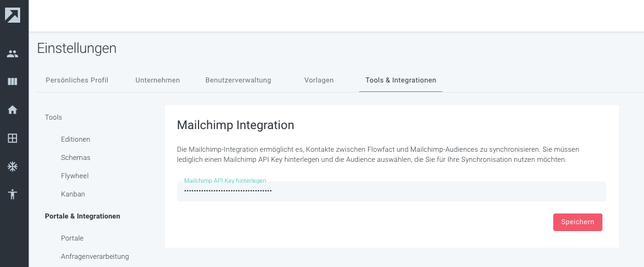Open the kanban columns icon in sidebar
The height and width of the screenshot is (267, 644).
(13, 81)
